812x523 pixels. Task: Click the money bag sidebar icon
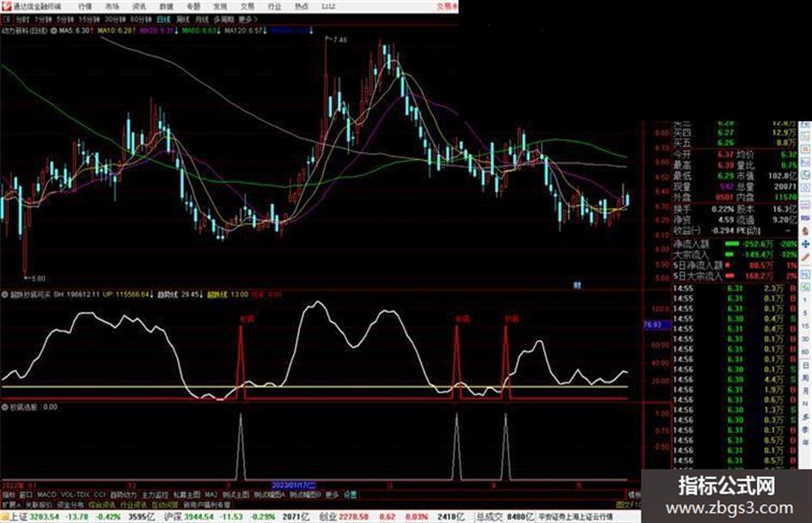(x=805, y=231)
